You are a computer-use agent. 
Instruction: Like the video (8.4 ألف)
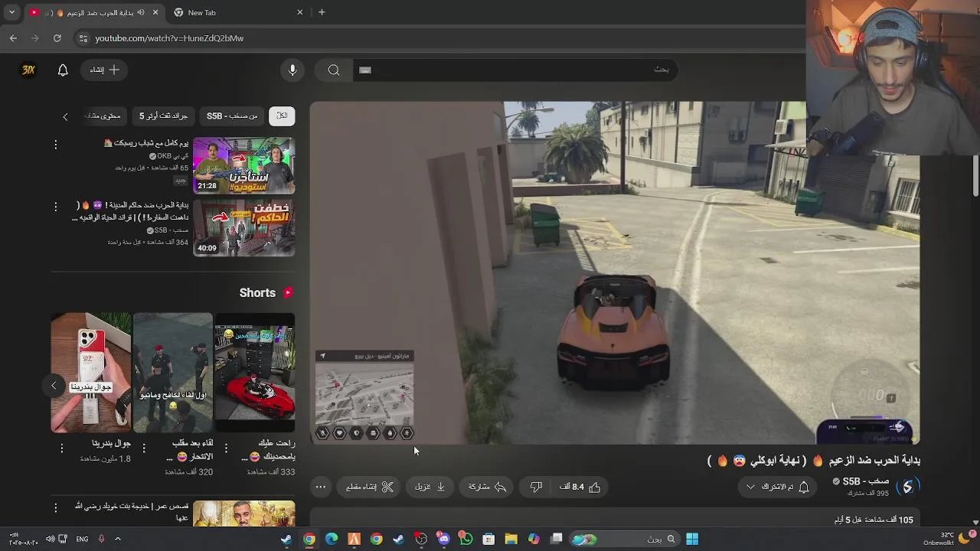pos(580,487)
